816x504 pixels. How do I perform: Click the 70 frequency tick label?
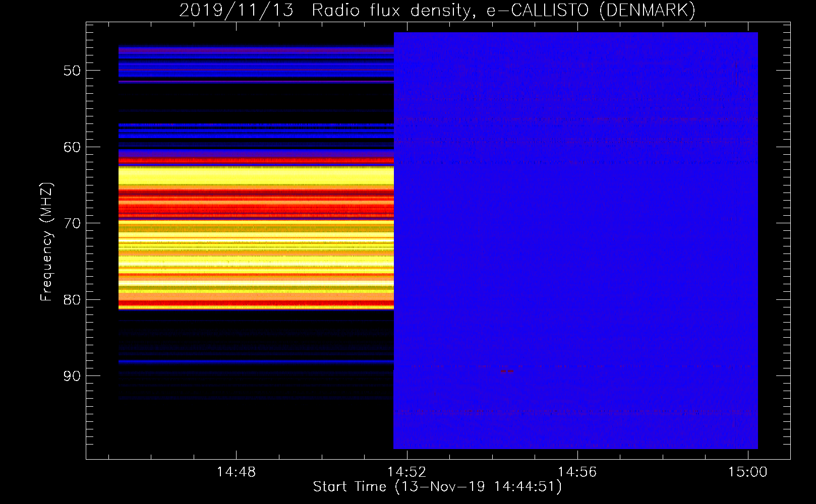[x=72, y=223]
